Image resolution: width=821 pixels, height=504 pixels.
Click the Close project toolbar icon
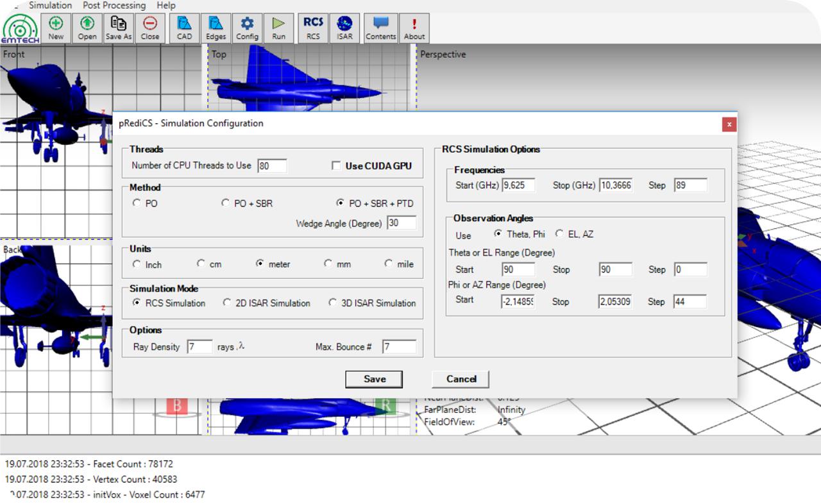point(150,29)
